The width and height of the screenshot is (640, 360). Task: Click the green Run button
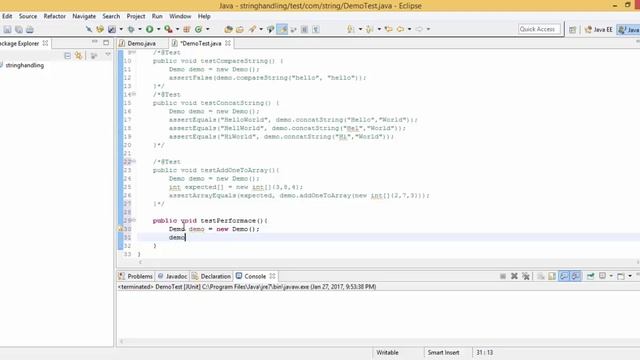point(150,29)
